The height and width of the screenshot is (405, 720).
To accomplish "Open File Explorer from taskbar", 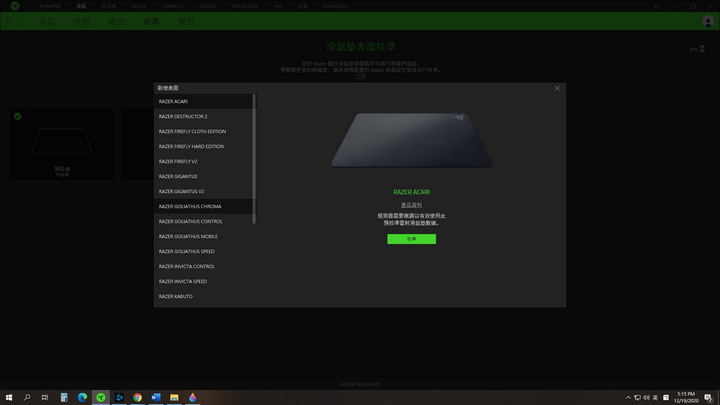I will click(174, 397).
